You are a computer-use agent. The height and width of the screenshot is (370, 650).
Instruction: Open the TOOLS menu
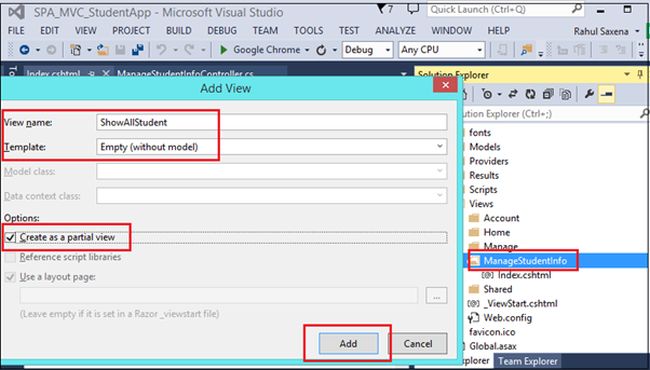pos(308,31)
